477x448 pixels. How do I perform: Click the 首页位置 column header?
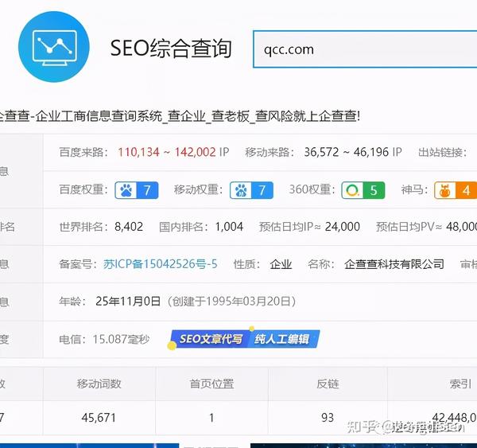[211, 384]
